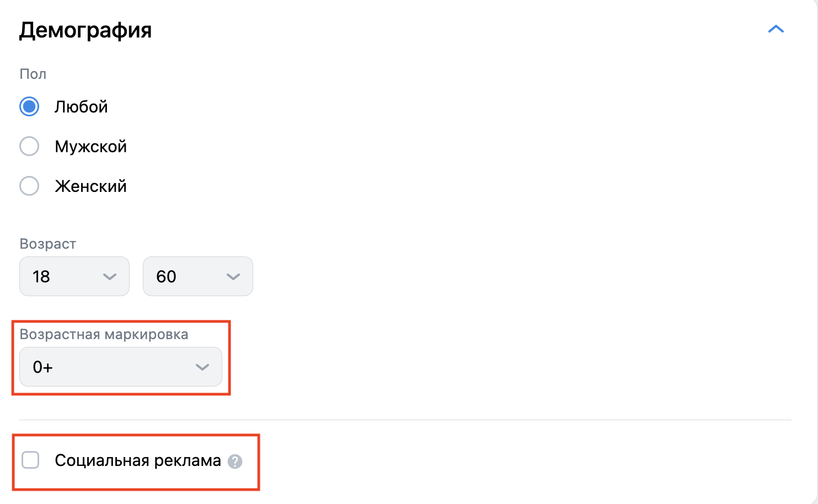Click the Женский option label text

90,186
